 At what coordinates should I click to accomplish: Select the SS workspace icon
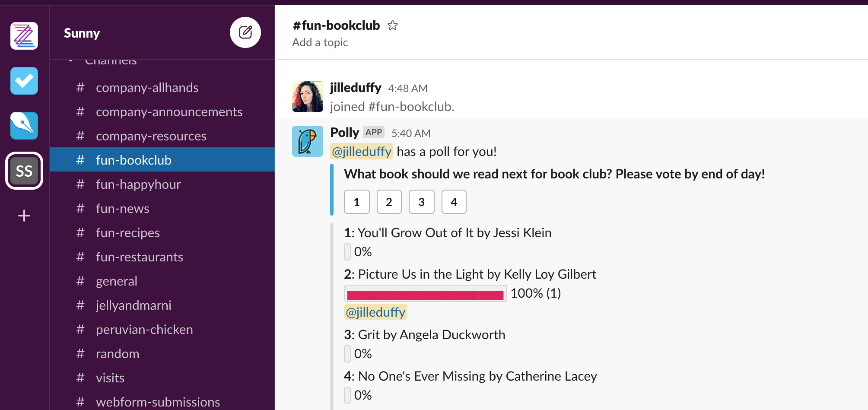click(24, 171)
